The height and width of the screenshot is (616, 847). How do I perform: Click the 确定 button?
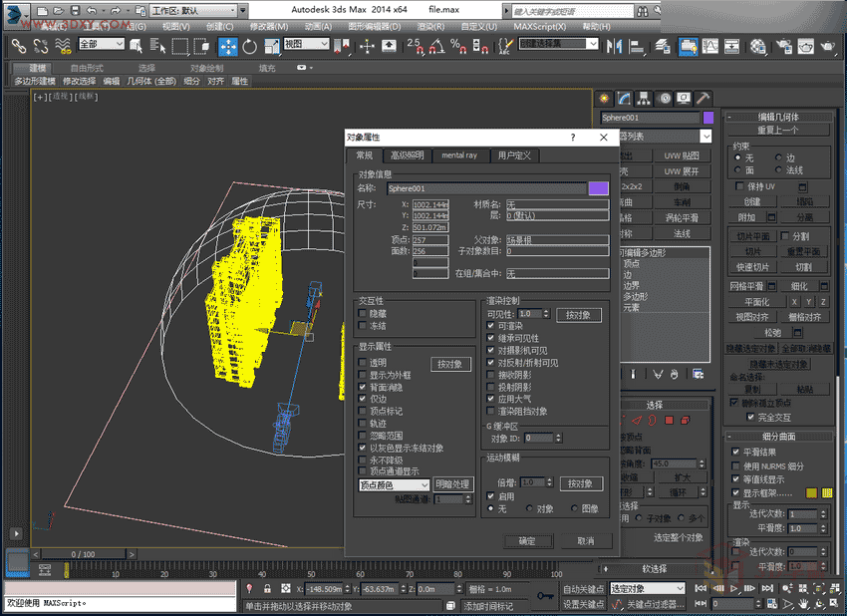(527, 541)
